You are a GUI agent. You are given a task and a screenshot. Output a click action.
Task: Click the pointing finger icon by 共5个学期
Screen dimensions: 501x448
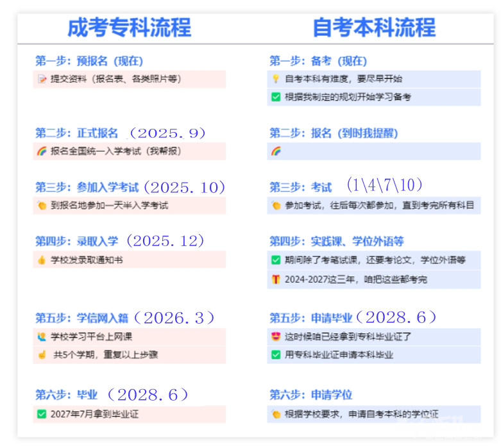tap(42, 354)
